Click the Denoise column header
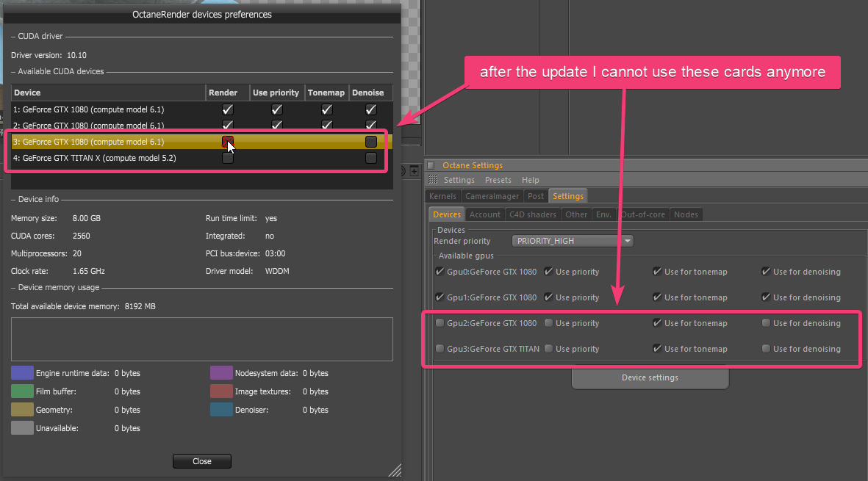 [371, 93]
